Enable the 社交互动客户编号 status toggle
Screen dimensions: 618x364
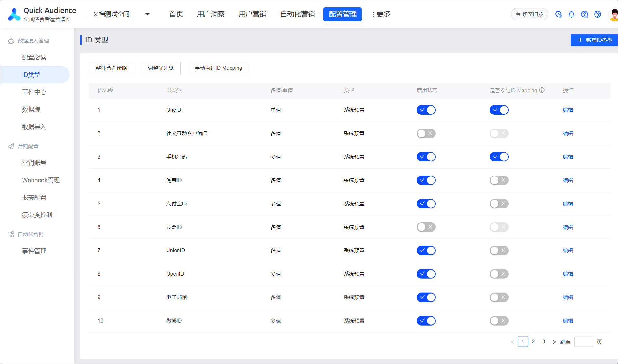click(x=426, y=133)
